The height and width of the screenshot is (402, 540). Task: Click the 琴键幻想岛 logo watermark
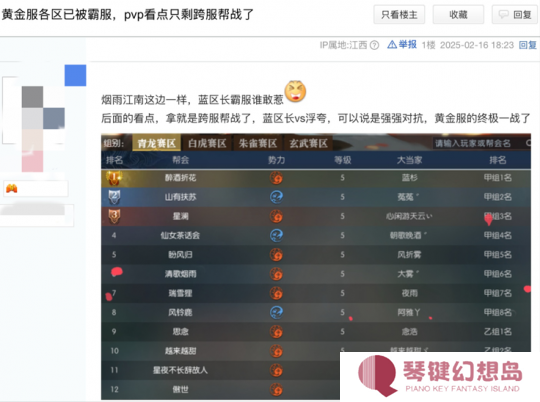440,376
